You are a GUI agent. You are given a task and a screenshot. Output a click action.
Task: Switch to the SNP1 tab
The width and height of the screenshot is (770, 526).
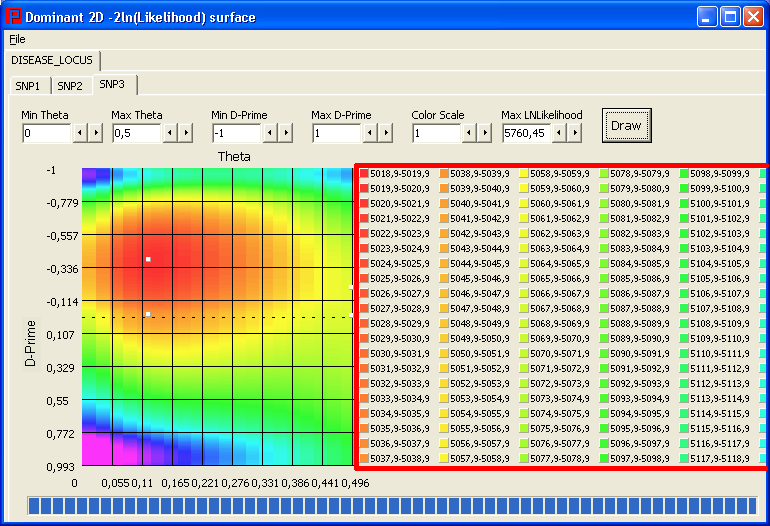coord(28,86)
